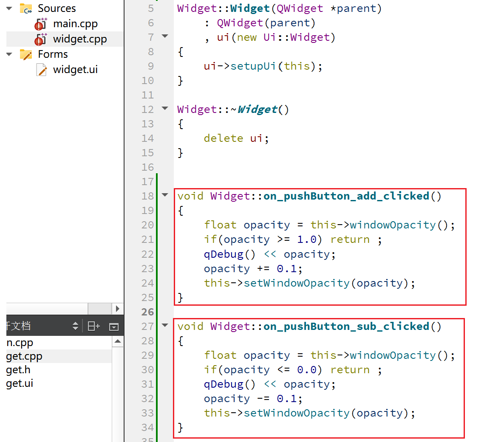
Task: Click the widget.cpp C++ file icon
Action: point(41,39)
